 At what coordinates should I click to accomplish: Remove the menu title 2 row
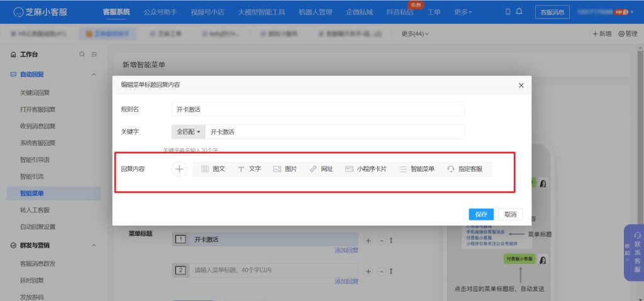point(381,271)
